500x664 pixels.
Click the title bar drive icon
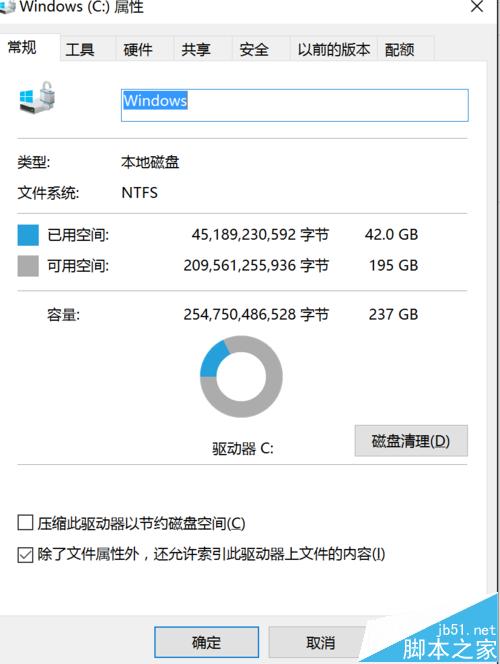coord(7,7)
